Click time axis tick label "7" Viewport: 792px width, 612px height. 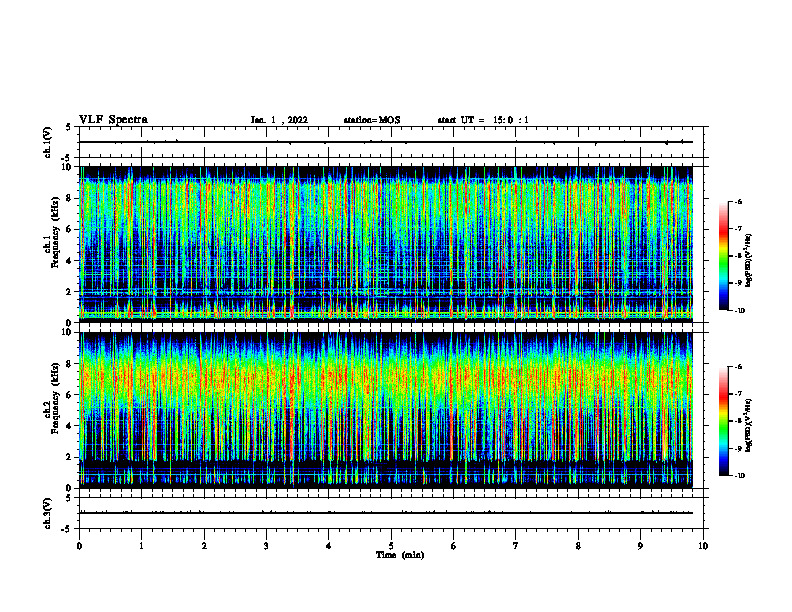click(x=516, y=546)
